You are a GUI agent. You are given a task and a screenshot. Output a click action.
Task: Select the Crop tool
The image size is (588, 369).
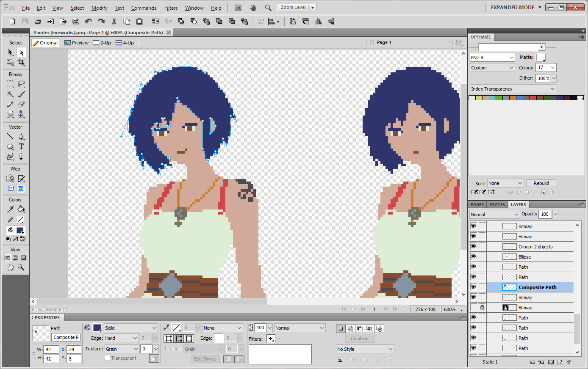[21, 62]
